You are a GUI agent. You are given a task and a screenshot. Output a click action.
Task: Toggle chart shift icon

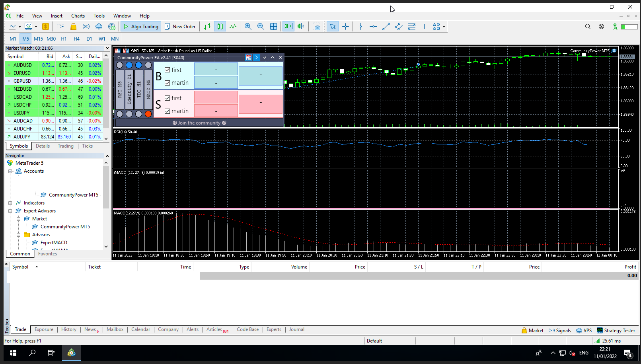click(x=301, y=26)
